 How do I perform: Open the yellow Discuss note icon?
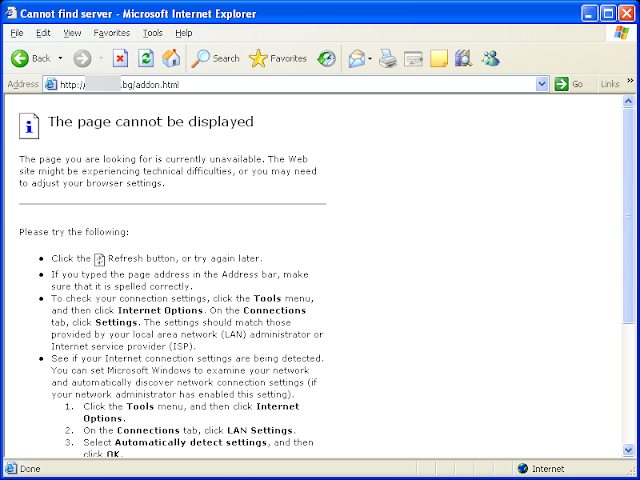click(x=439, y=58)
